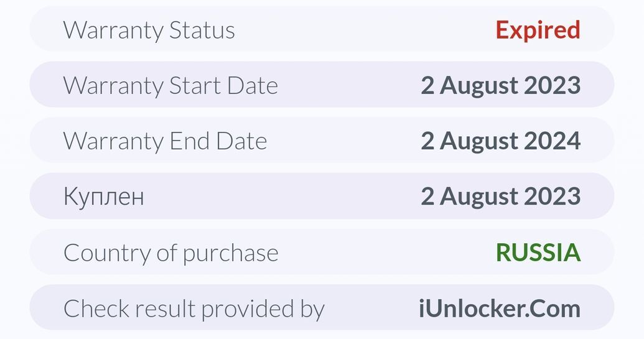Click the Warranty Start Date label
The width and height of the screenshot is (644, 339).
(170, 85)
